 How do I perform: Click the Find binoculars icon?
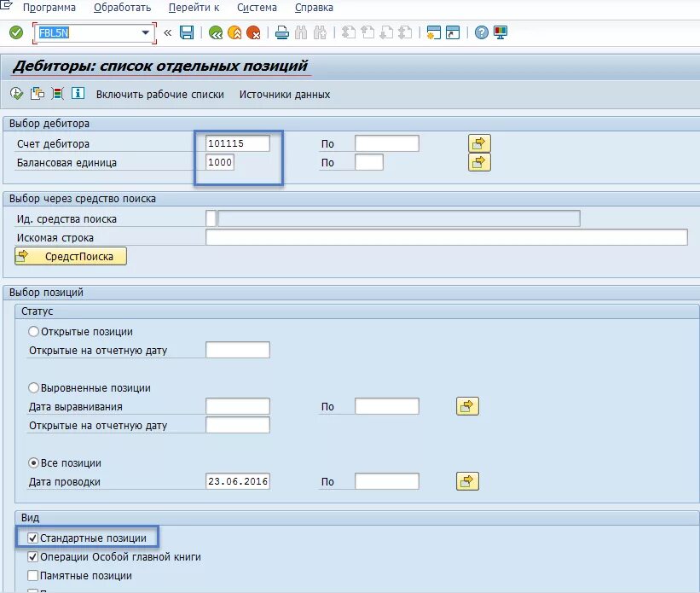pos(301,32)
